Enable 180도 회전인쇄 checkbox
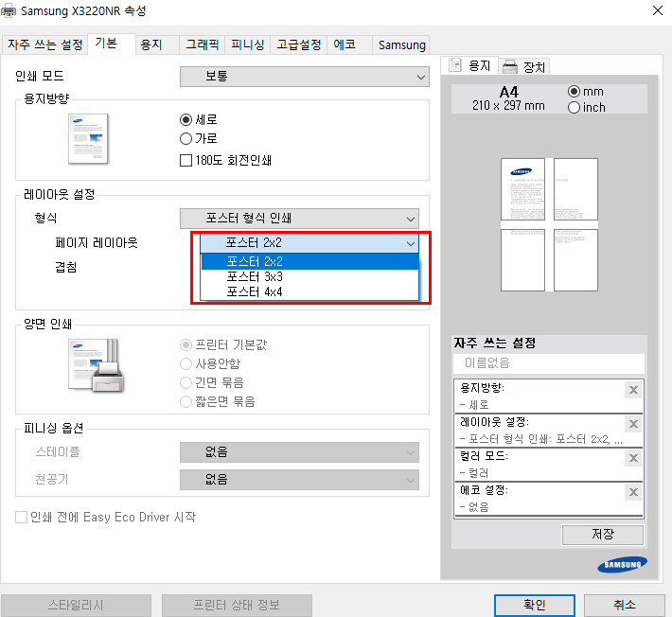This screenshot has width=672, height=617. point(186,160)
